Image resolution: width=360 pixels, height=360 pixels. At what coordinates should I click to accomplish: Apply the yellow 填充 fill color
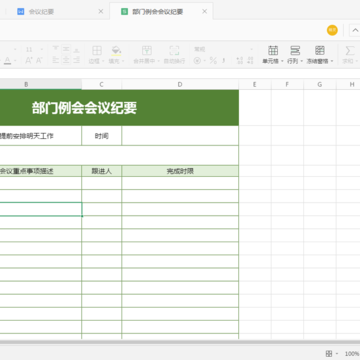(x=116, y=51)
